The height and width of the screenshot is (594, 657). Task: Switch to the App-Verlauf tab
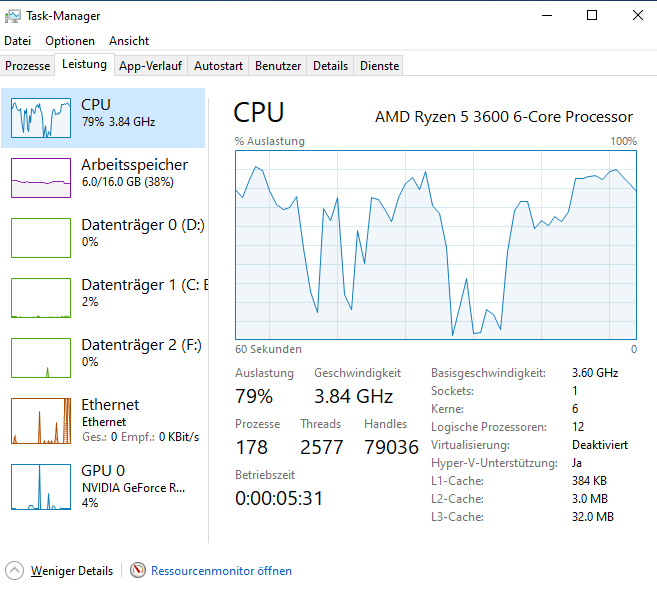tap(150, 66)
